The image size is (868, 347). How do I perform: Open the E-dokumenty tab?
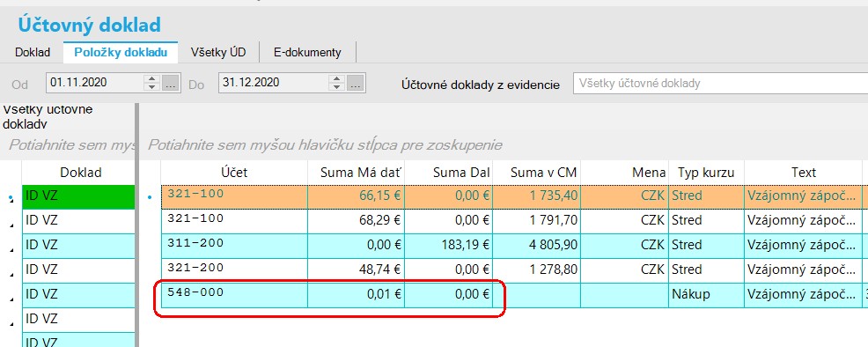pos(307,53)
